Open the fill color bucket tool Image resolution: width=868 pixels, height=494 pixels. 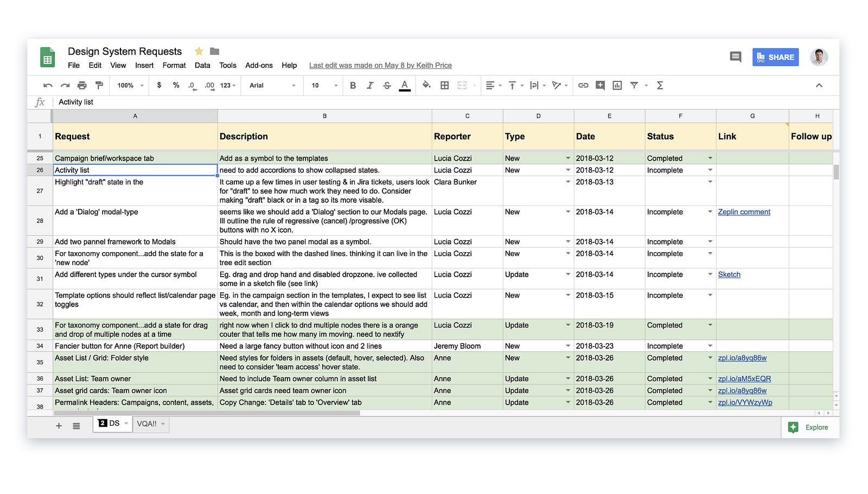[426, 85]
